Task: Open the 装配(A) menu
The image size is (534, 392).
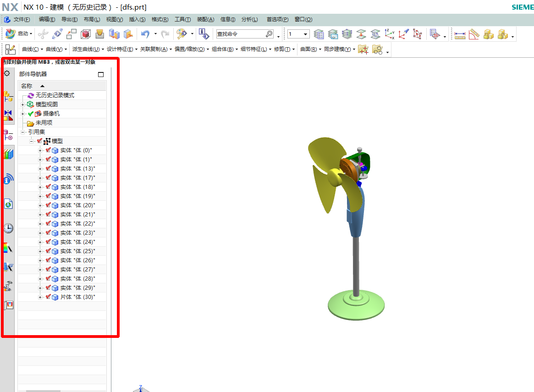Action: [206, 19]
